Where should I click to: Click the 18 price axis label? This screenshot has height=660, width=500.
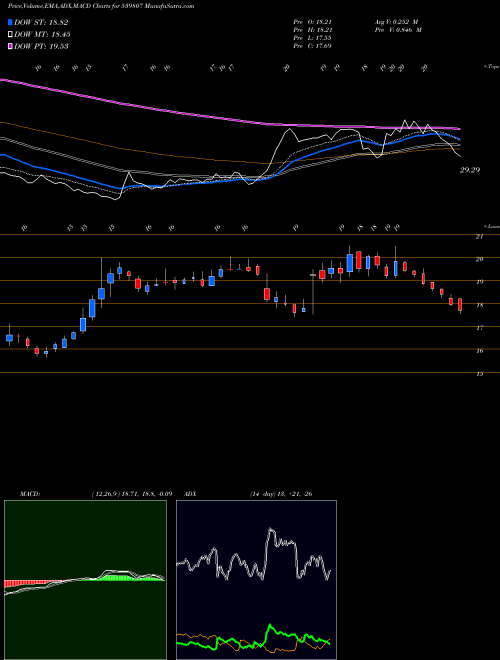479,305
